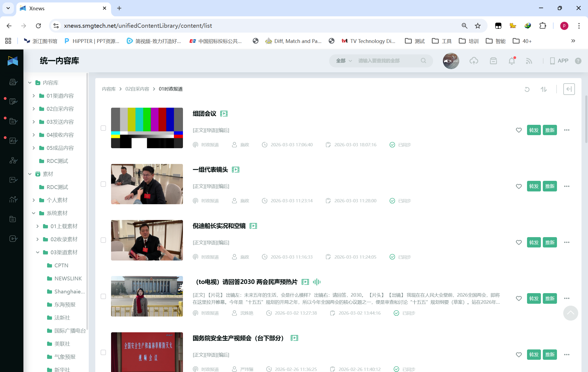588x372 pixels.
Task: Open the notification bell icon
Action: tap(512, 61)
